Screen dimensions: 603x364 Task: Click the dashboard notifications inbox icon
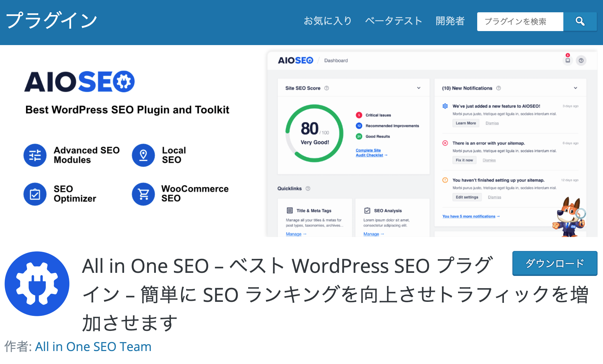[567, 60]
